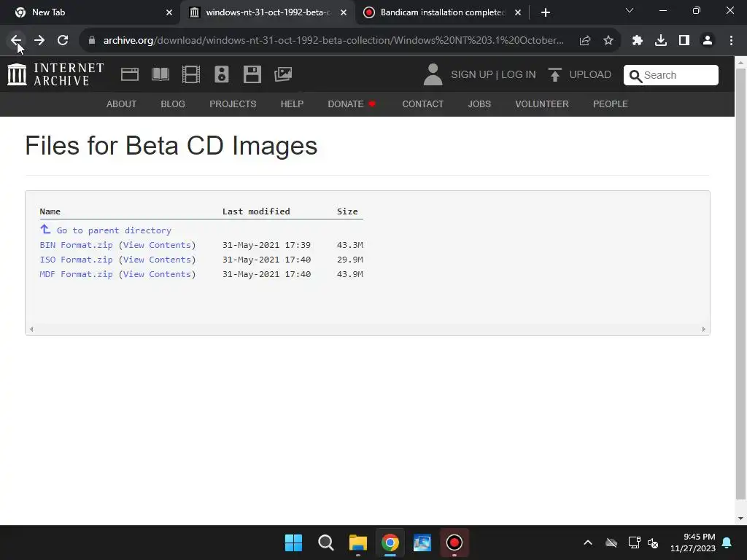Click the user silhouette icon
The image size is (747, 560).
click(433, 75)
